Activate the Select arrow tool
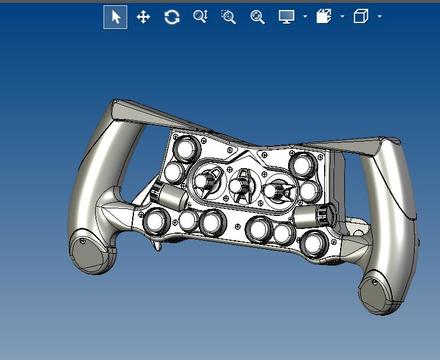The image size is (440, 360). (x=115, y=17)
